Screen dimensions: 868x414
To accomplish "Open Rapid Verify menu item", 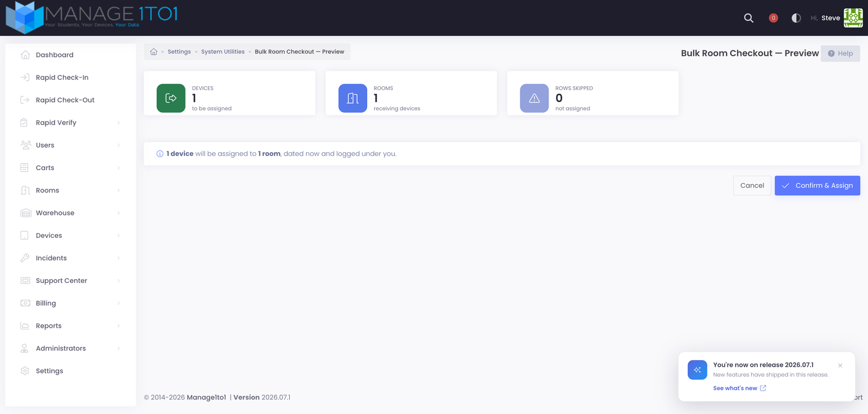I will point(71,122).
